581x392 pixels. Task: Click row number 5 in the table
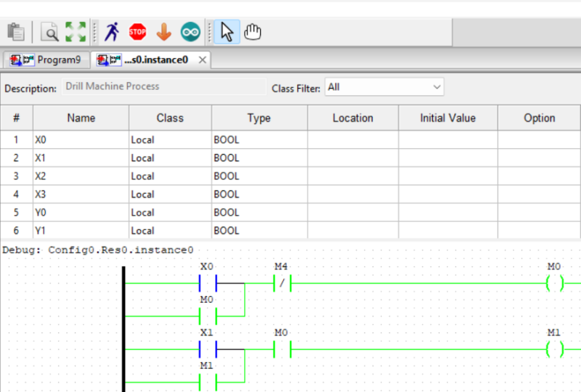[x=16, y=212]
